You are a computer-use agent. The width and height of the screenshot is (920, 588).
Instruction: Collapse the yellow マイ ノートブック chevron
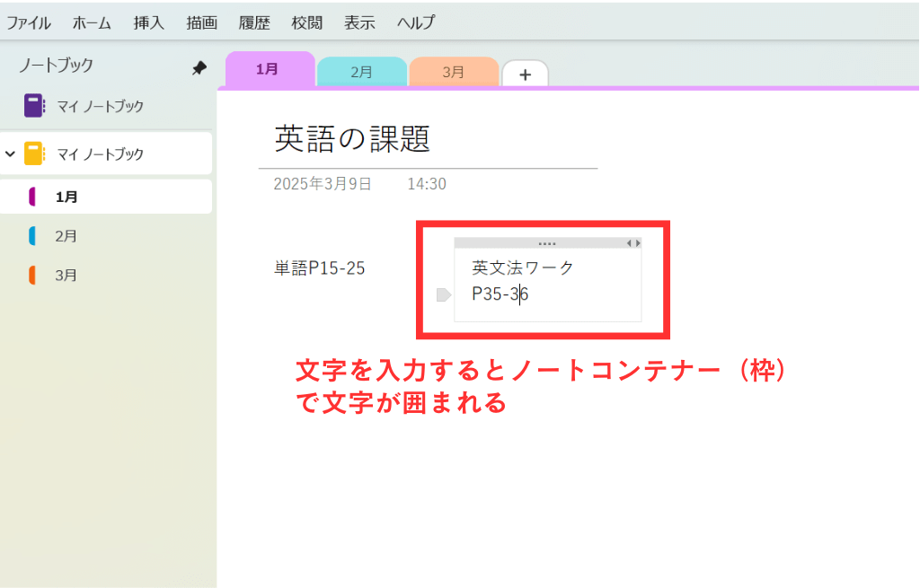click(11, 154)
